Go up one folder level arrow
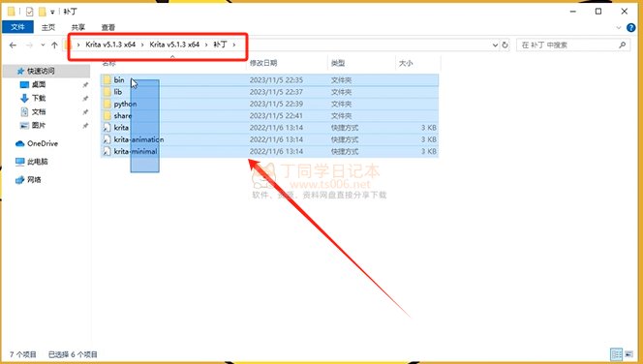 (x=54, y=45)
